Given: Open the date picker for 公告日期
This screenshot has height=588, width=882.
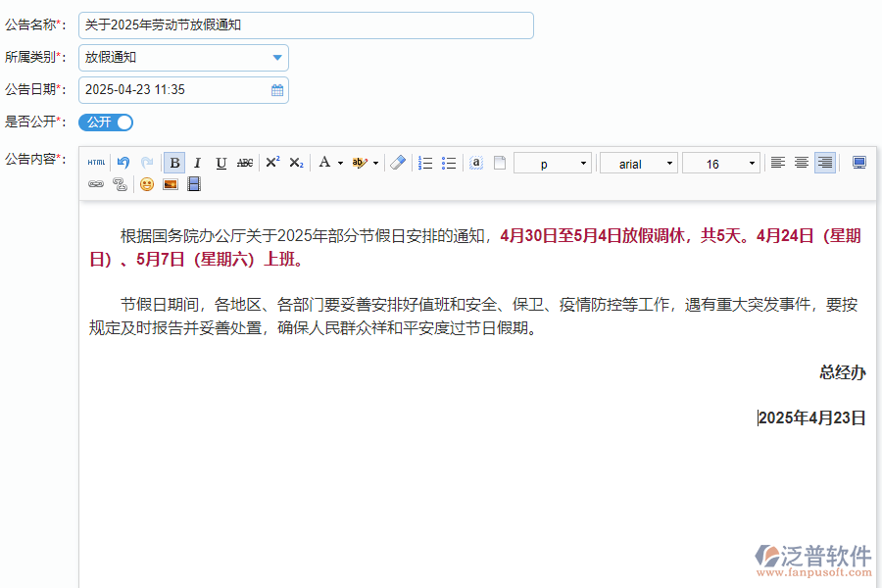Looking at the screenshot, I should point(276,90).
